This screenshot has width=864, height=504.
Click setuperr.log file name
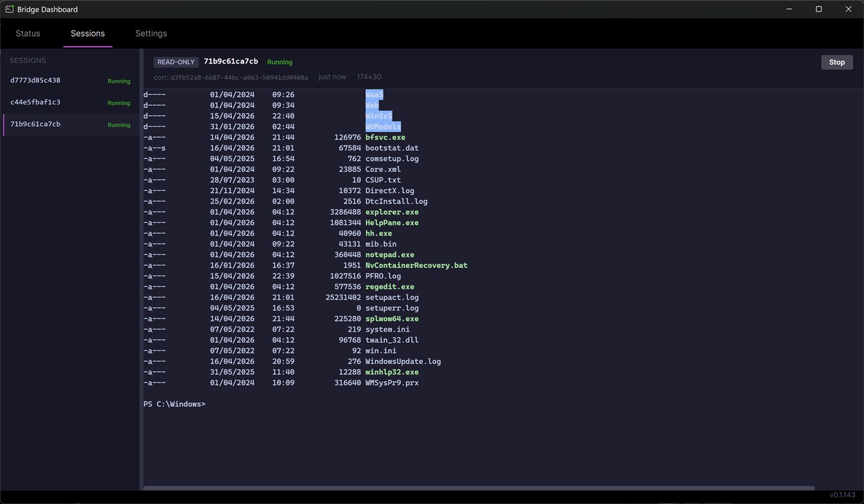[x=392, y=308]
